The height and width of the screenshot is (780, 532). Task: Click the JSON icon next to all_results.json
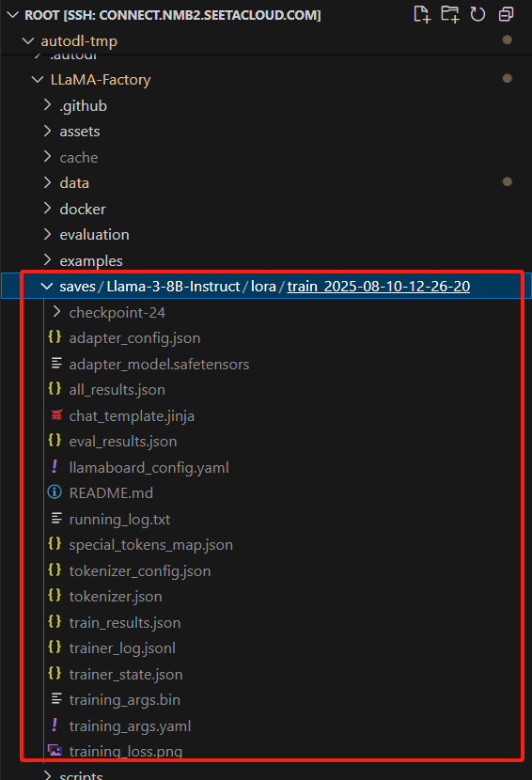point(55,389)
